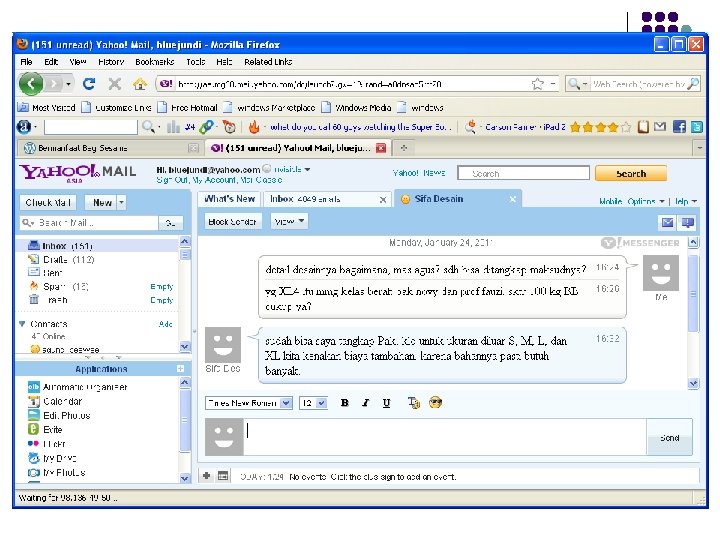
Task: Open the Options dropdown menu
Action: 647,201
